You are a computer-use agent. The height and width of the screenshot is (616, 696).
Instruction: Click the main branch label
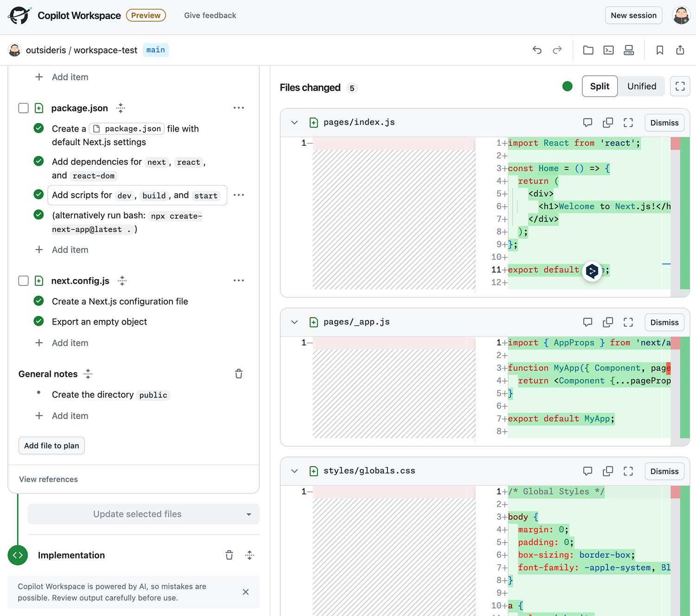155,50
